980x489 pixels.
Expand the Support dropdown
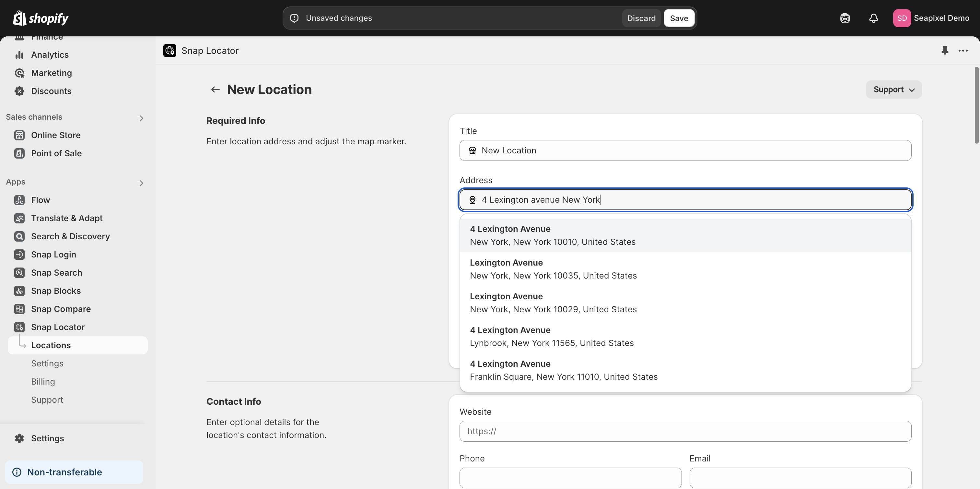point(893,89)
